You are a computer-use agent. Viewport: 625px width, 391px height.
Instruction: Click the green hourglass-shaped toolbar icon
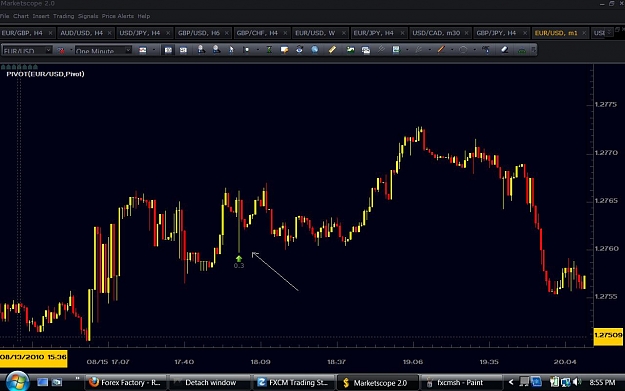(269, 50)
